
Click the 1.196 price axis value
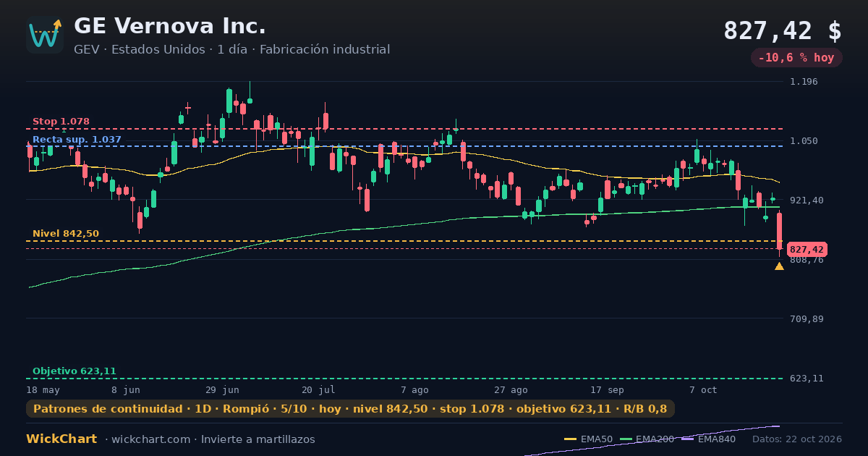pyautogui.click(x=804, y=82)
